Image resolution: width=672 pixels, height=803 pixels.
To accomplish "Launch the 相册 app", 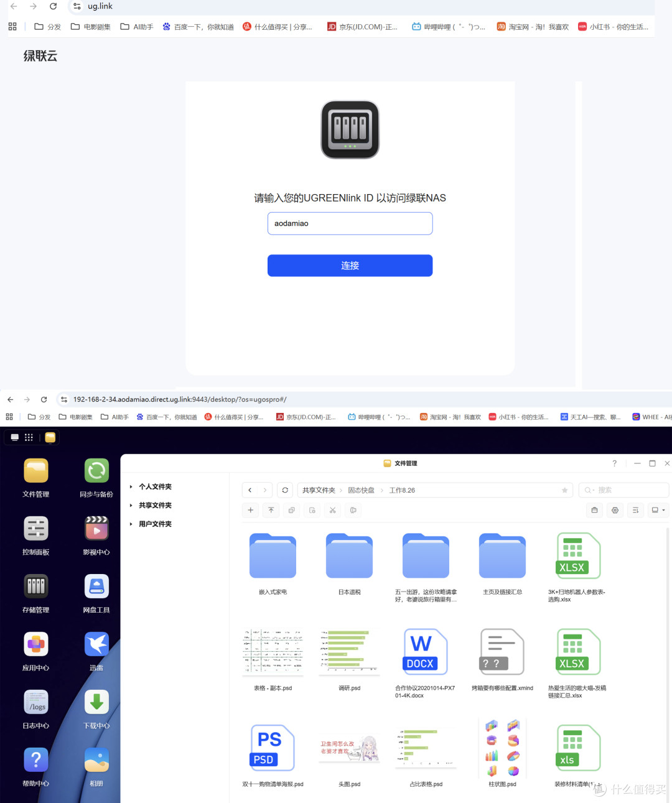I will pyautogui.click(x=96, y=760).
